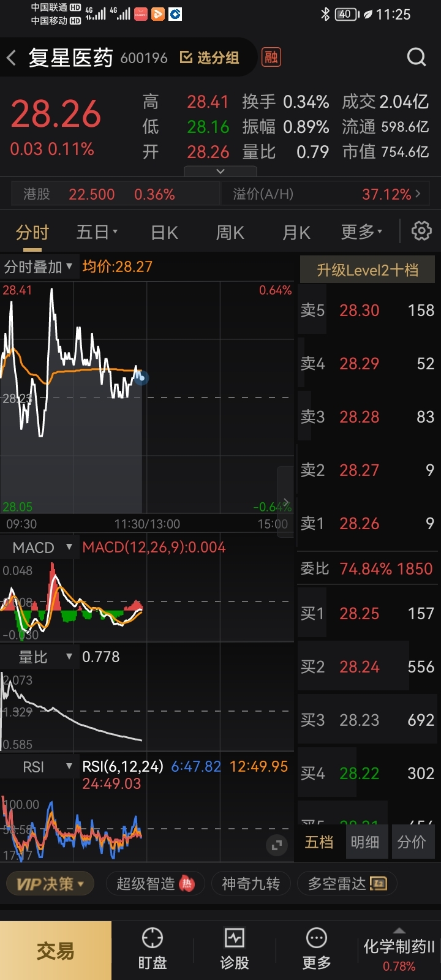Change the 量比 indicator dropdown

(x=39, y=657)
